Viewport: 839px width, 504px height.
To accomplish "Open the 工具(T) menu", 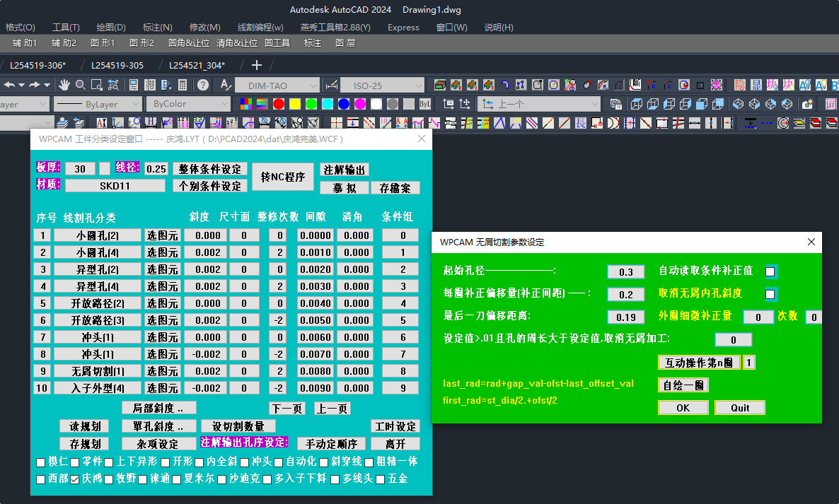I will pos(66,28).
